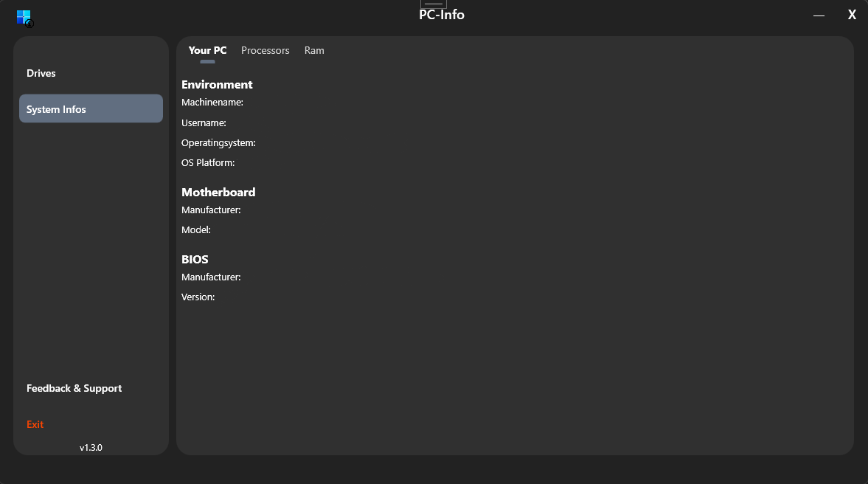Click the Machinename field label
The width and height of the screenshot is (868, 484).
212,102
